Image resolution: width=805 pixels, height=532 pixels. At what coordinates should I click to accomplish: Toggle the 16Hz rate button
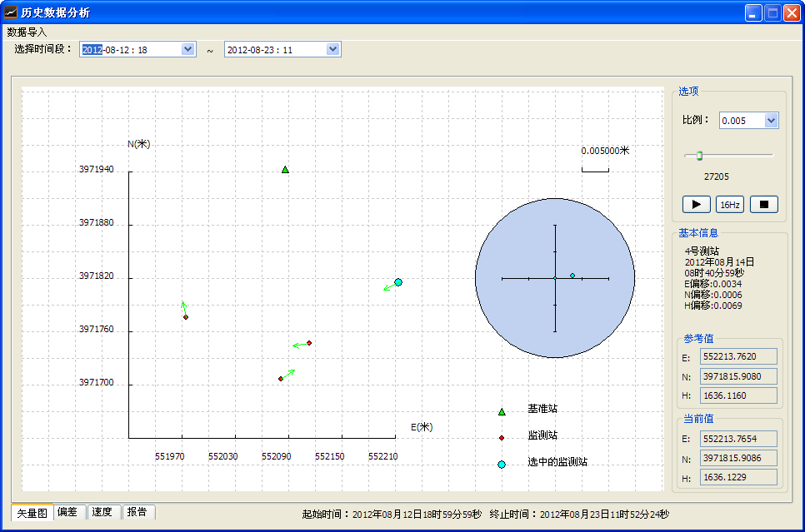(729, 204)
